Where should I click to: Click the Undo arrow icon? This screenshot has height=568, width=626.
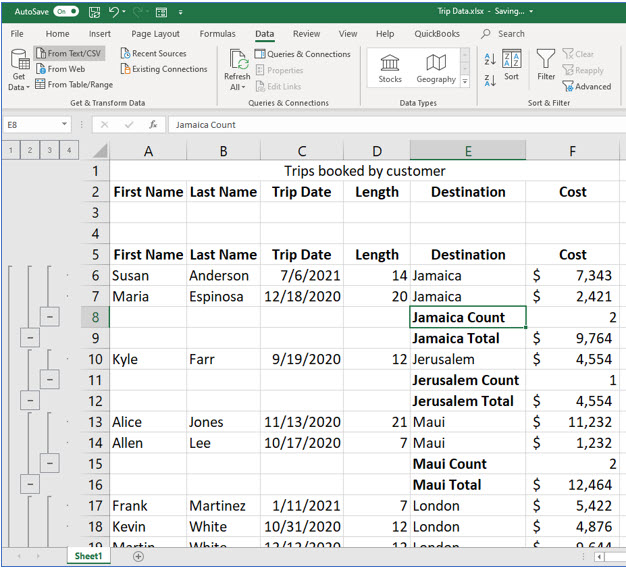point(114,12)
